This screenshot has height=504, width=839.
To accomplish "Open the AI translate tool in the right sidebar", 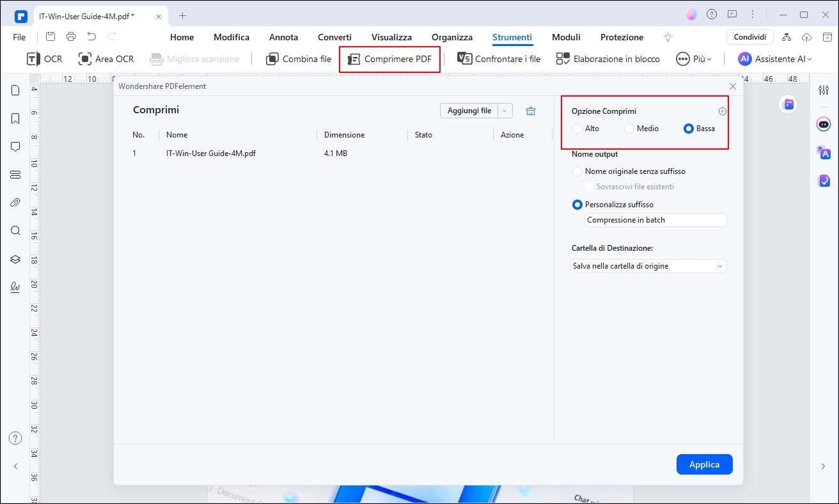I will click(x=824, y=152).
